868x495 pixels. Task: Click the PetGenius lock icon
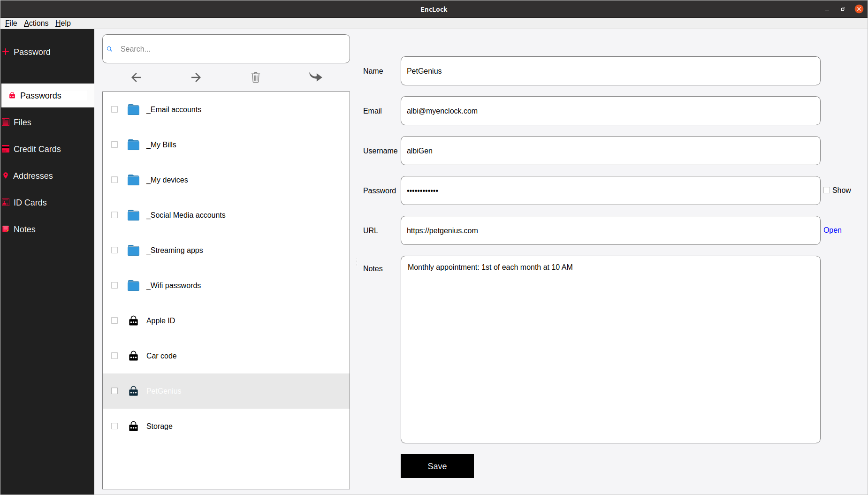point(134,391)
